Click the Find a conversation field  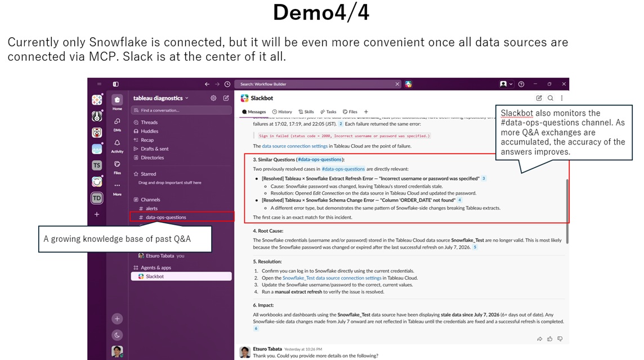181,110
